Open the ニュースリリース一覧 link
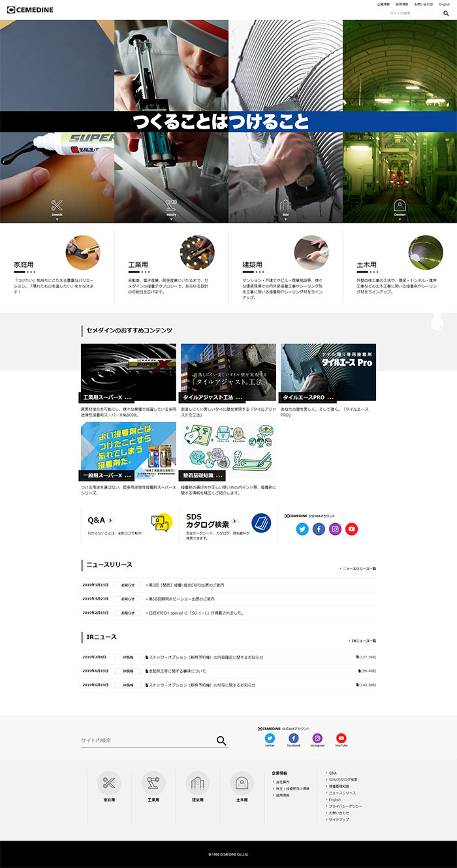 tap(358, 569)
